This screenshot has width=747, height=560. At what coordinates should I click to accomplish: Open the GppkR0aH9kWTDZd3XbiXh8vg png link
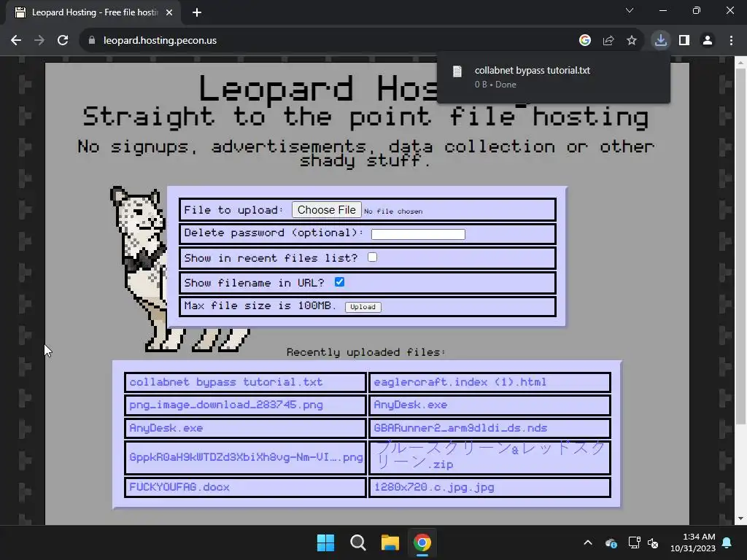246,457
